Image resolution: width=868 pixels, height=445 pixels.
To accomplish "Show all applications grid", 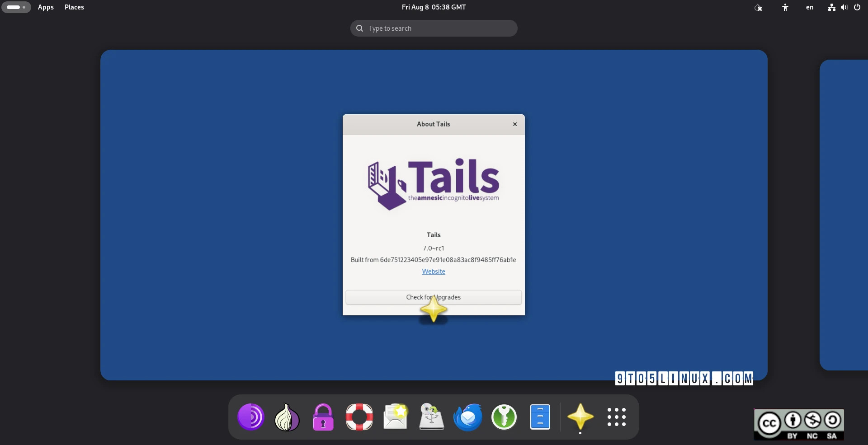I will 616,417.
